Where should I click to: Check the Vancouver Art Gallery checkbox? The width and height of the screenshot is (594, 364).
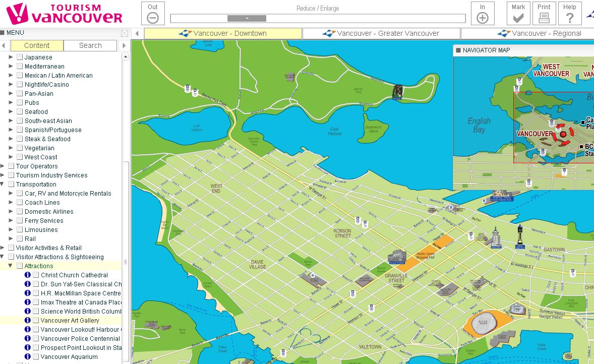[36, 321]
